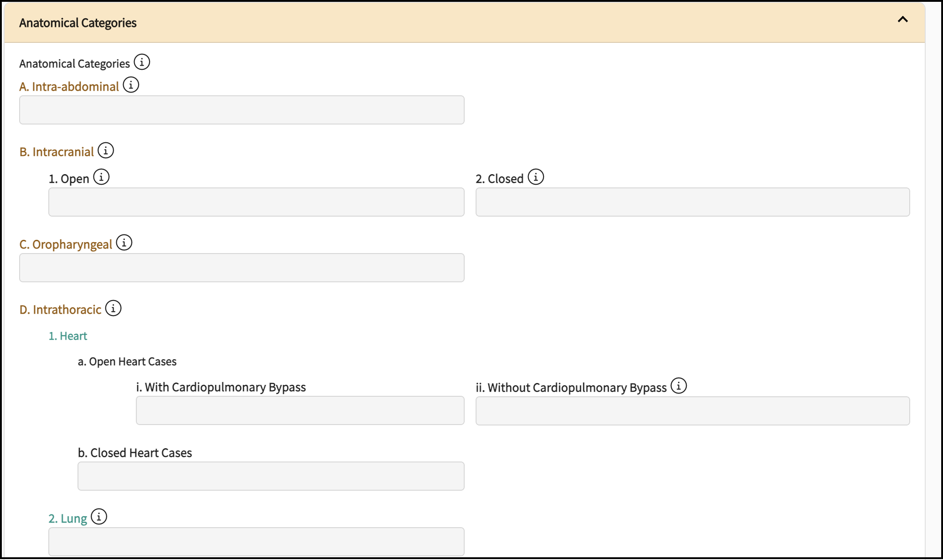Select the Without Cardiopulmonary Bypass field
This screenshot has width=943, height=560.
pyautogui.click(x=692, y=411)
